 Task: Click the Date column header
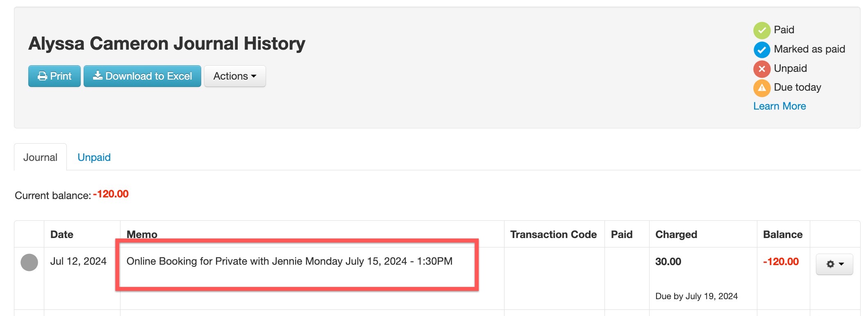click(x=62, y=234)
